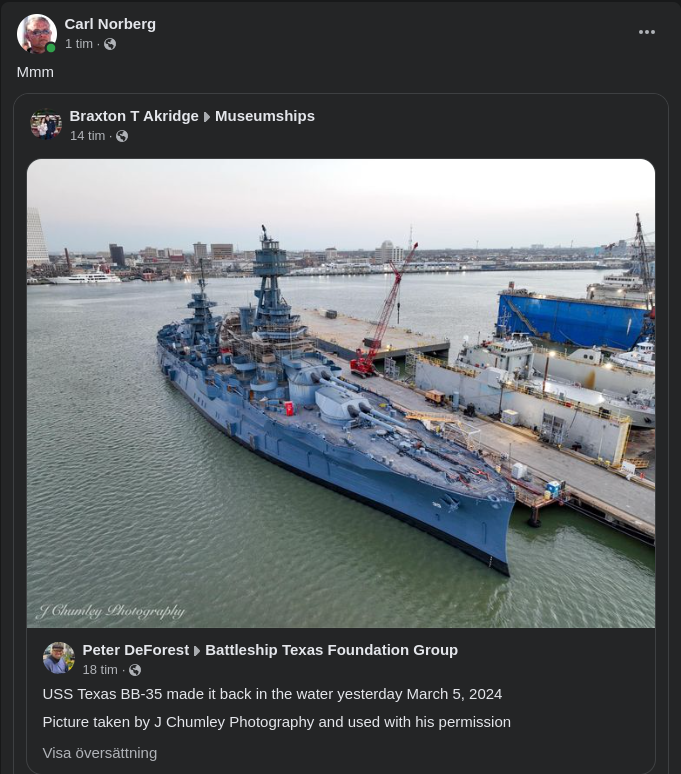681x774 pixels.
Task: Click Visa översättning to translate post
Action: pos(99,753)
